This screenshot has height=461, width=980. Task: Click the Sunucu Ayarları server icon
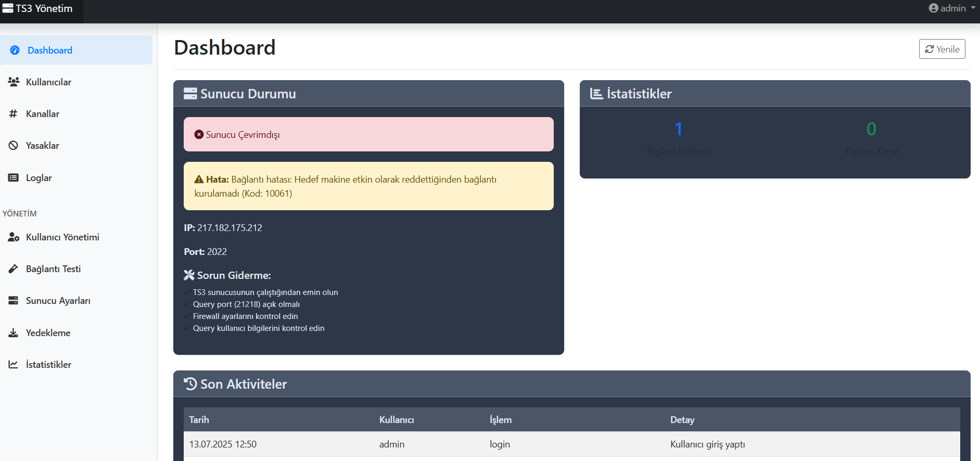tap(14, 301)
